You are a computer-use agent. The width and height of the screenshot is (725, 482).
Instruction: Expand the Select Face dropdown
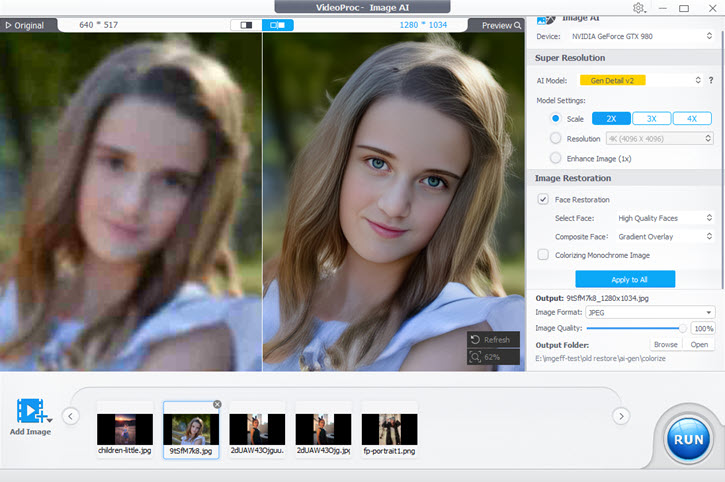coord(663,218)
